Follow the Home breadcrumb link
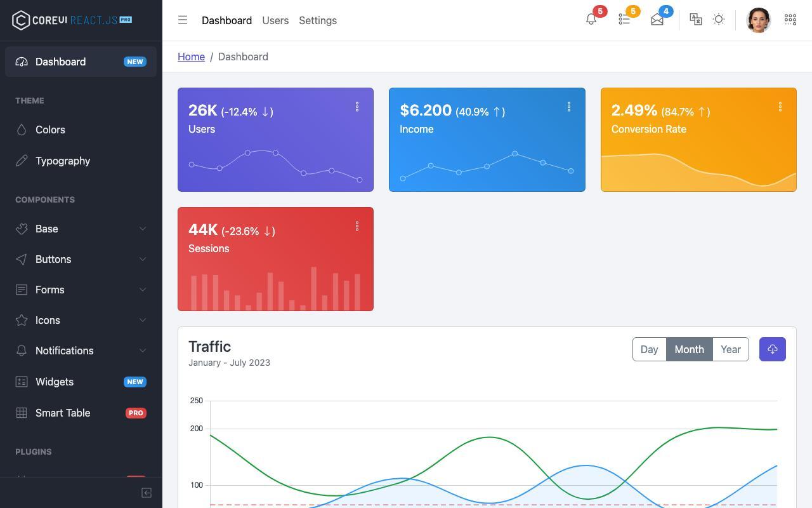 coord(191,57)
